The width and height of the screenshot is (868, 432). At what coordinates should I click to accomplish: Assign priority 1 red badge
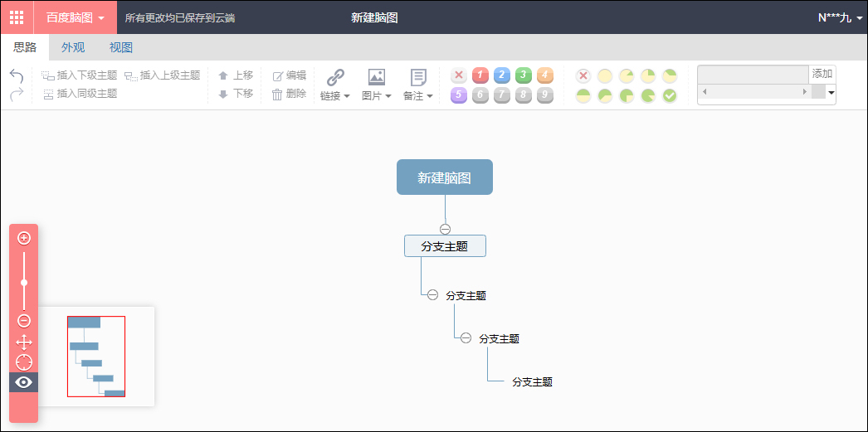[480, 75]
